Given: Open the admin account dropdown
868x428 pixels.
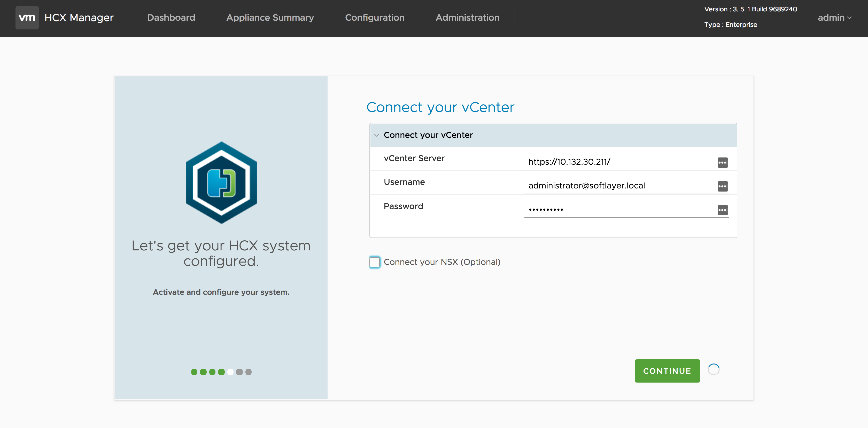Looking at the screenshot, I should pyautogui.click(x=835, y=18).
